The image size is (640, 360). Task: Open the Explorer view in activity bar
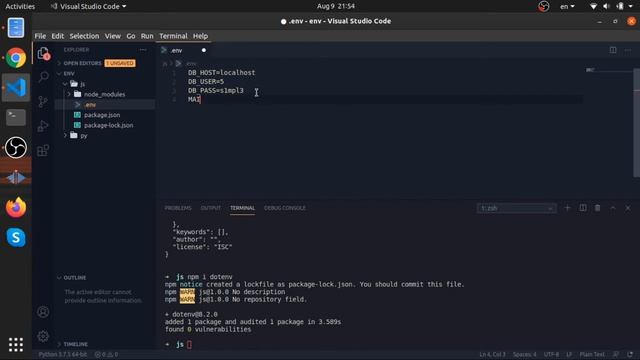[43, 53]
